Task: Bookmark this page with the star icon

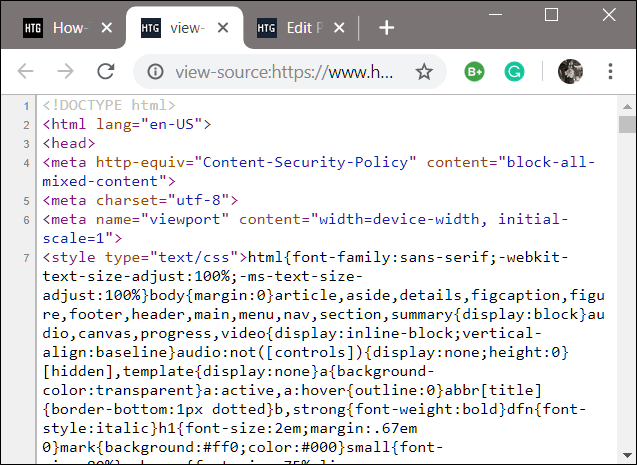Action: (424, 72)
